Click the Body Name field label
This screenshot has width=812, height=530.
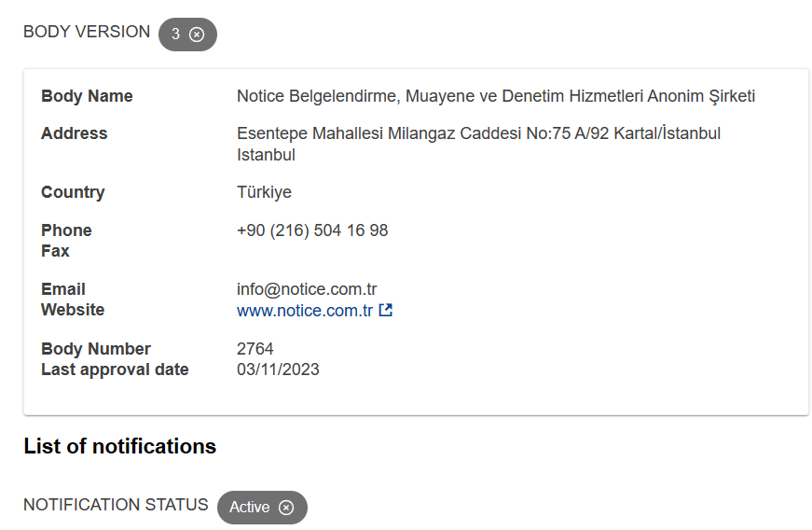click(x=87, y=96)
